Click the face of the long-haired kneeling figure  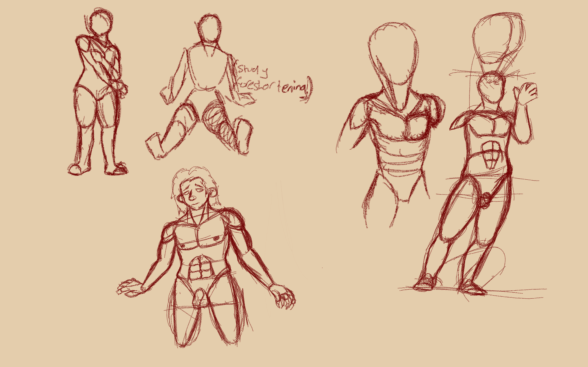click(x=194, y=193)
